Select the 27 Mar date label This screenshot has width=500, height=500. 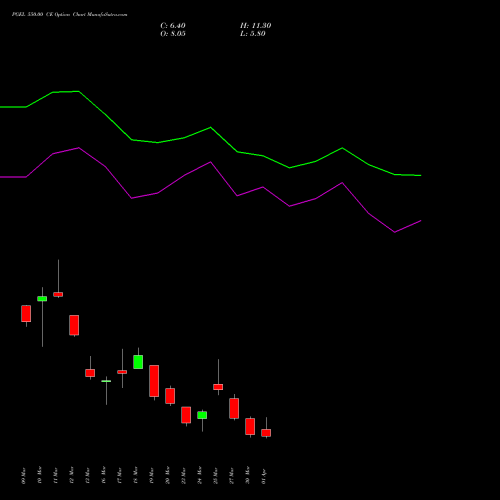click(x=232, y=475)
